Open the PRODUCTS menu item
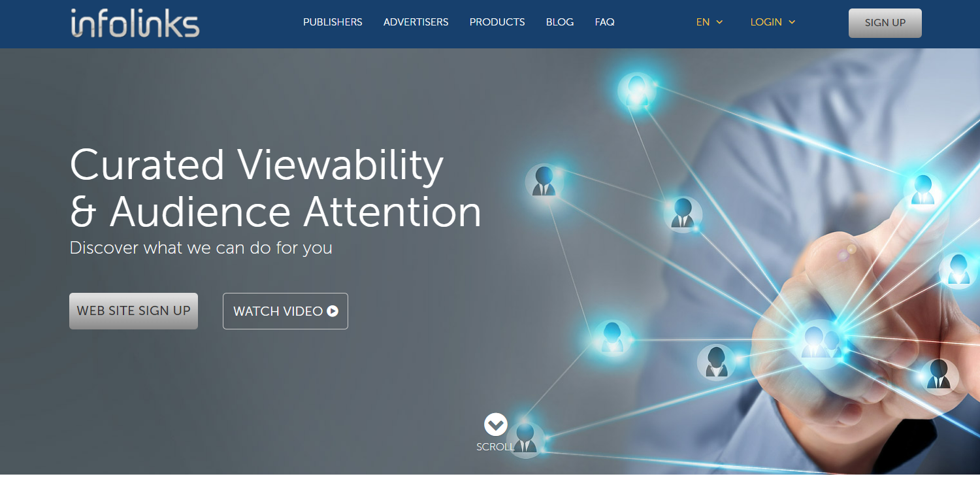 click(497, 22)
